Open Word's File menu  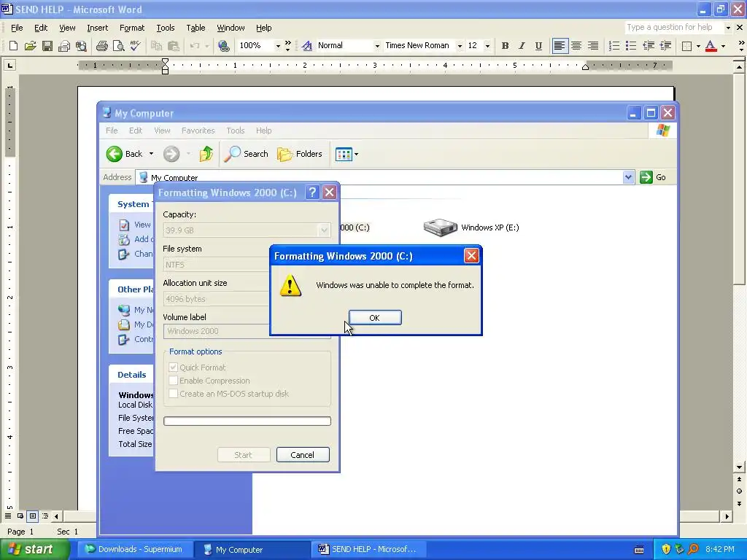17,28
